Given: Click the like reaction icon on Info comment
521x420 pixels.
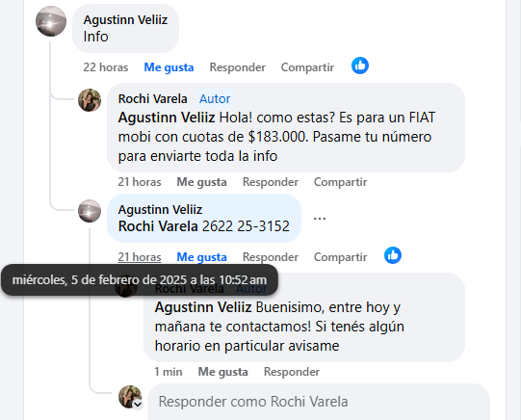Looking at the screenshot, I should coord(360,66).
